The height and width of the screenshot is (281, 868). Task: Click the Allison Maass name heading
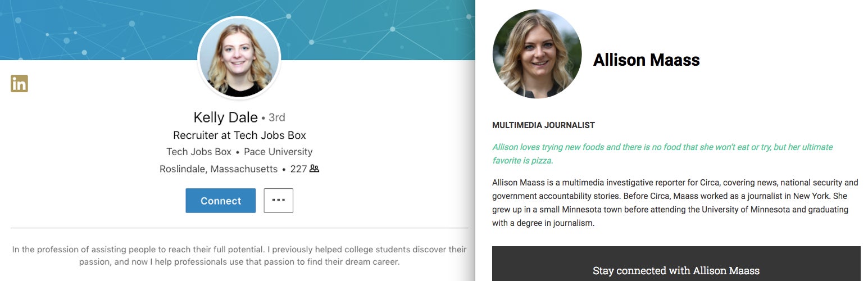point(646,60)
